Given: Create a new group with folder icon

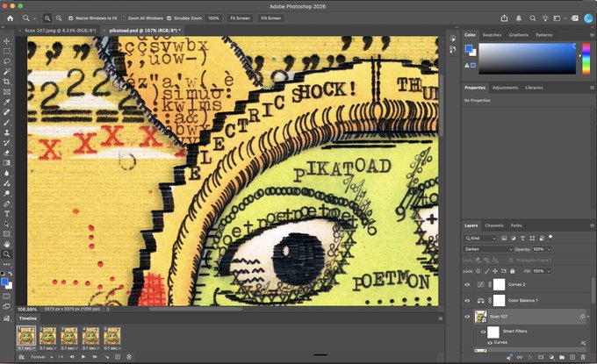Looking at the screenshot, I should 562,357.
